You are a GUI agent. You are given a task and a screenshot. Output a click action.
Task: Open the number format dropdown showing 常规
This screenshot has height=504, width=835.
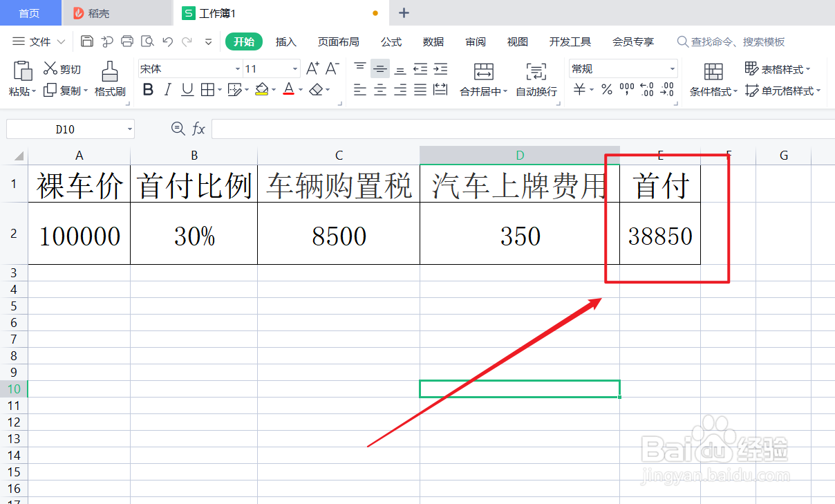673,68
